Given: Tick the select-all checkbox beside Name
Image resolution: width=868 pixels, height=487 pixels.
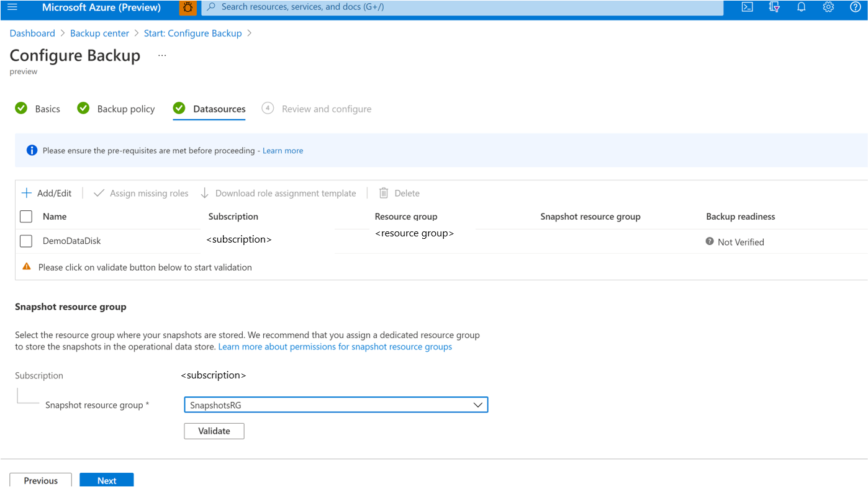Looking at the screenshot, I should (26, 217).
